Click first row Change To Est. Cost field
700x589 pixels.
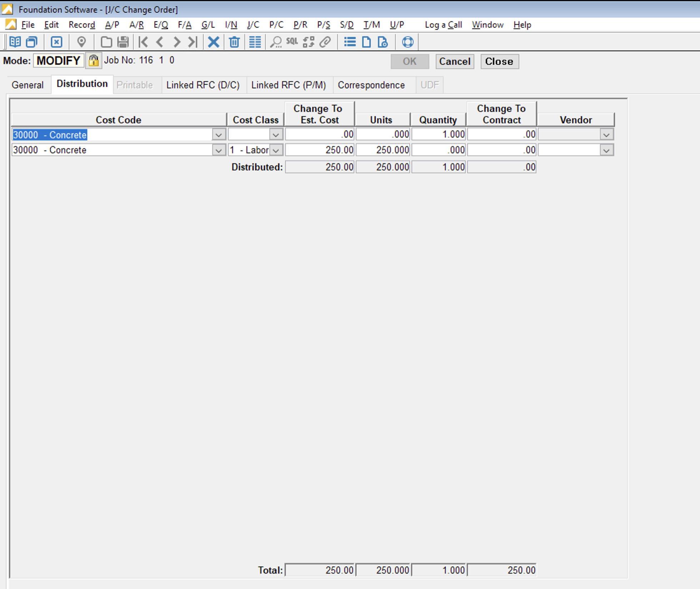(320, 135)
